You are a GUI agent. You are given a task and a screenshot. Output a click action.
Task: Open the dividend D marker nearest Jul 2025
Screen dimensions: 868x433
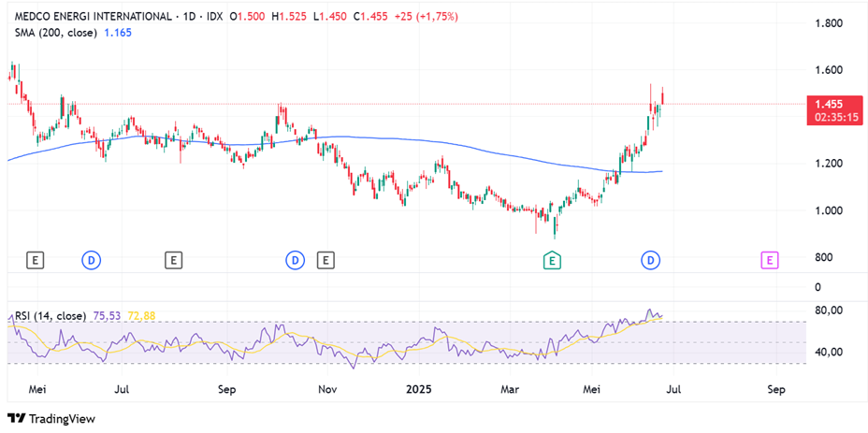pos(651,260)
